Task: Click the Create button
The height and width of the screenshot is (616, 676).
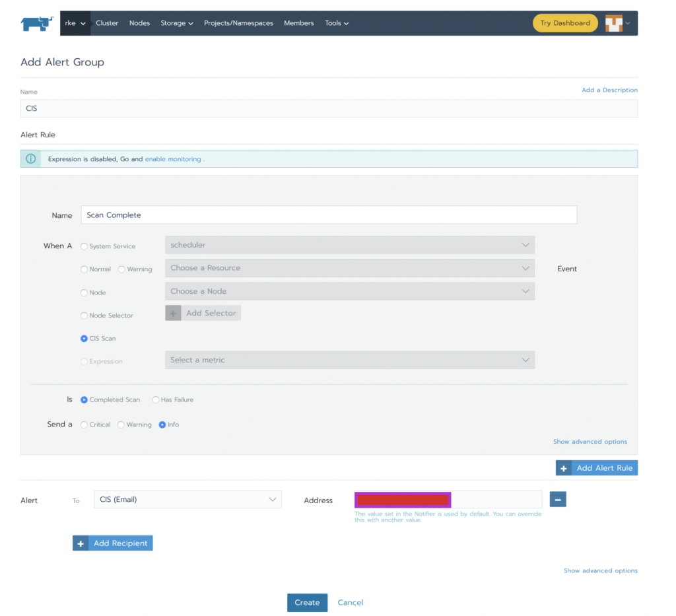Action: tap(307, 602)
